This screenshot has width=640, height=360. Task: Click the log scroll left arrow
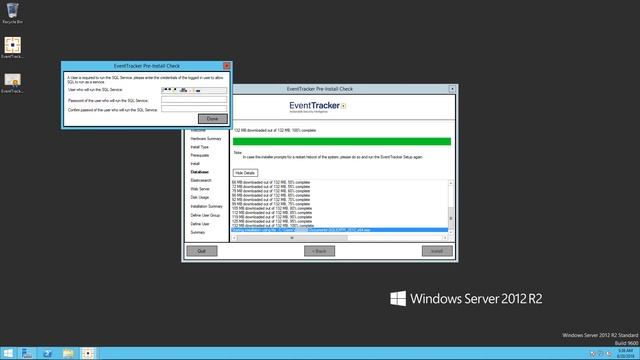click(x=234, y=238)
